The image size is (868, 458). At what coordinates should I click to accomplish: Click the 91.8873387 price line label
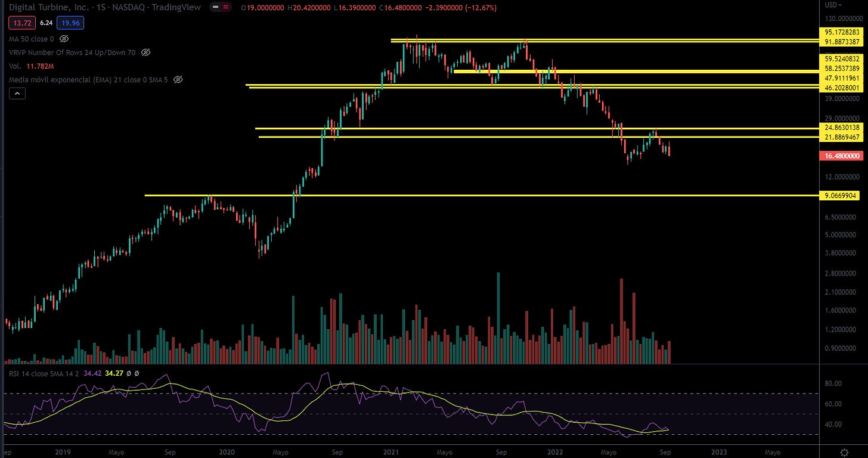(x=842, y=42)
